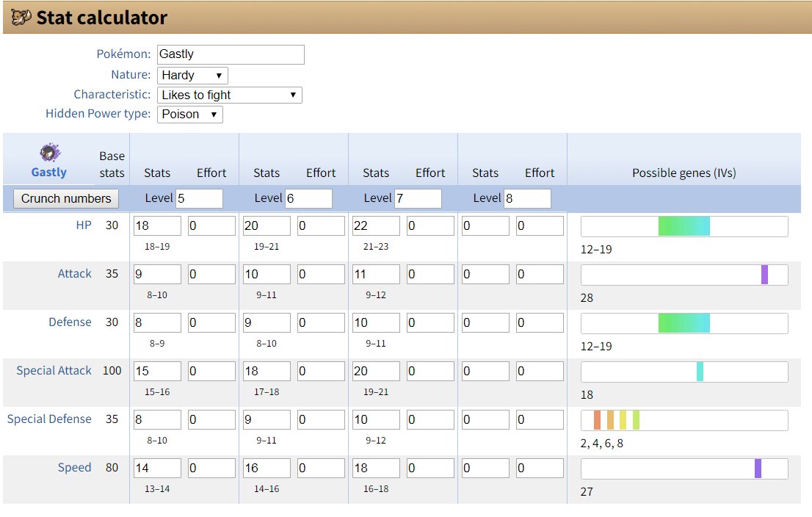Click the Defense effort field at level 6
The width and height of the screenshot is (812, 517).
(x=321, y=322)
